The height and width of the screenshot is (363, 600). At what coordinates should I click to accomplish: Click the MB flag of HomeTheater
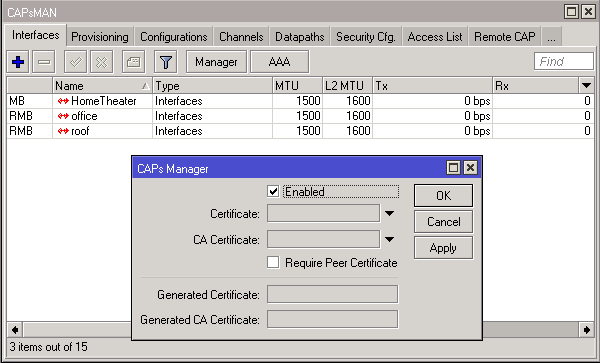(17, 101)
